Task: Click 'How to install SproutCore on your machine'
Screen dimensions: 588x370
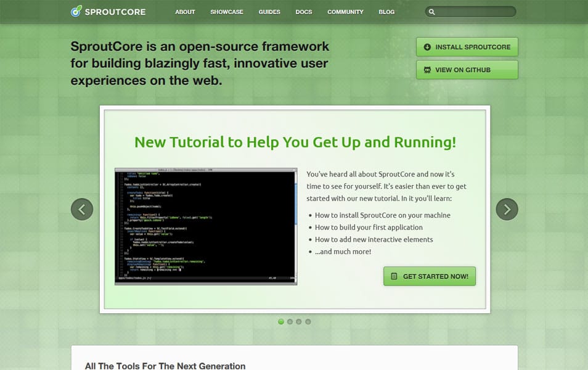Action: click(383, 215)
